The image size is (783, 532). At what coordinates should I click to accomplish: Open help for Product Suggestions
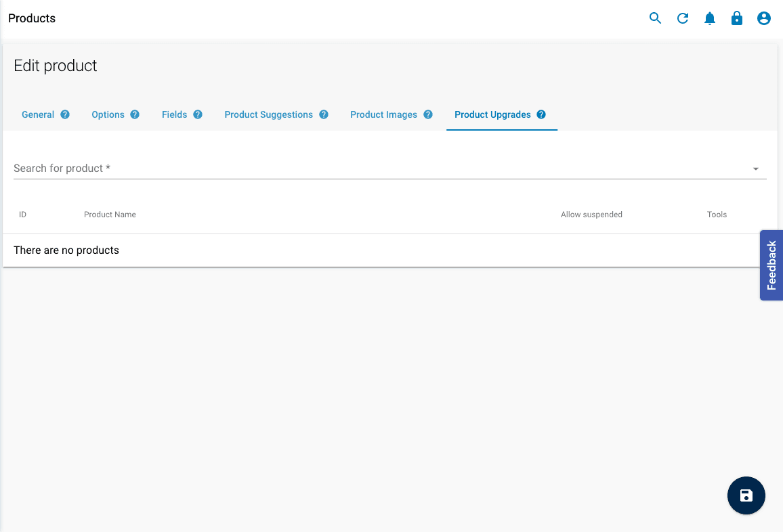324,114
